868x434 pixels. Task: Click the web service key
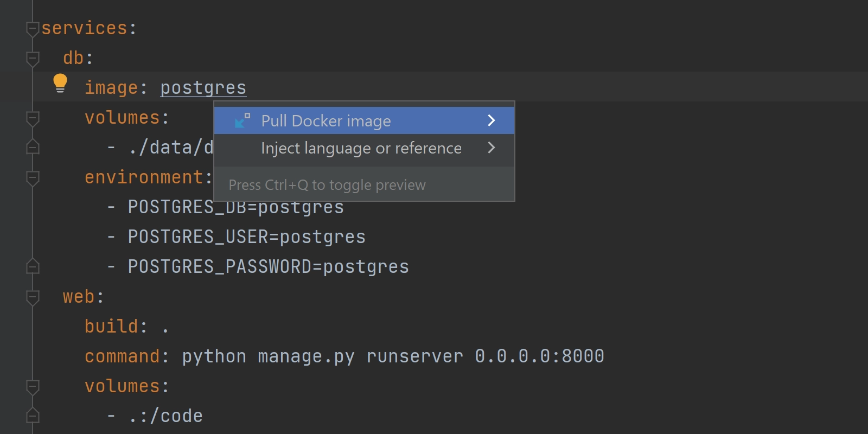(x=79, y=297)
